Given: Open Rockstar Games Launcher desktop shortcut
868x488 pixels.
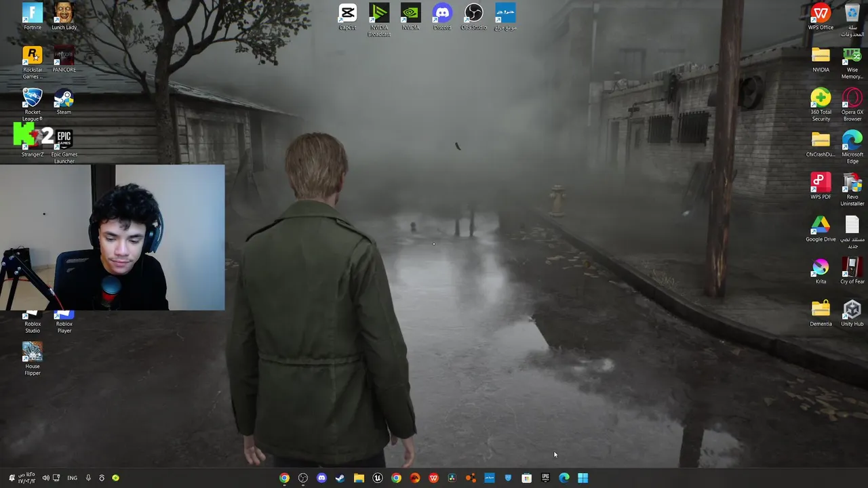Looking at the screenshot, I should (x=33, y=62).
